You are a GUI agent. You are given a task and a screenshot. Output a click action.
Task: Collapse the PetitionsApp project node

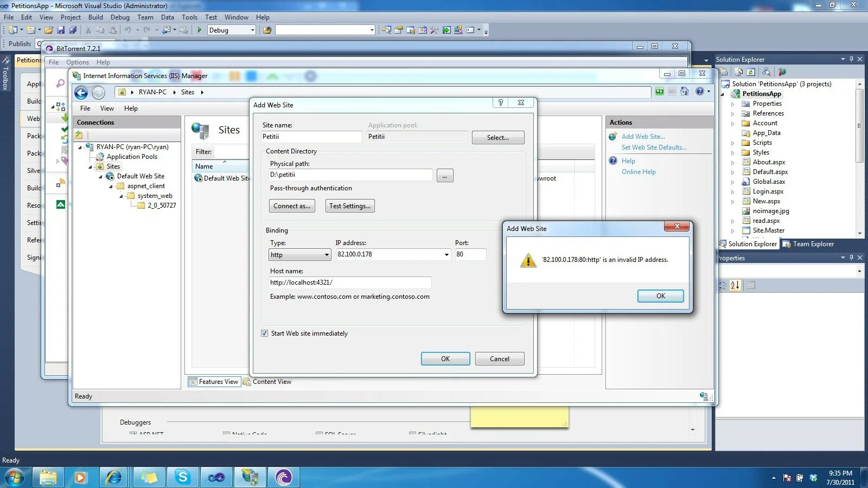pos(723,94)
